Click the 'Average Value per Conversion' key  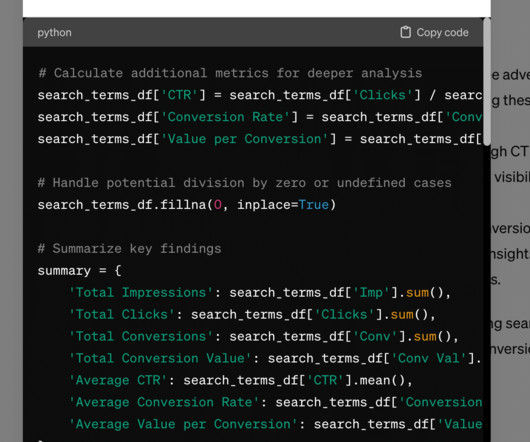pos(183,424)
